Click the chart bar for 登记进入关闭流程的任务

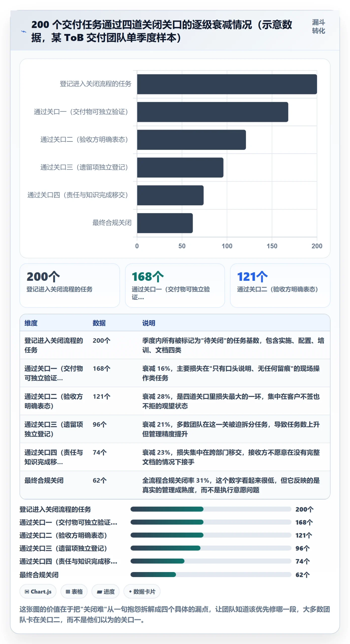click(227, 84)
